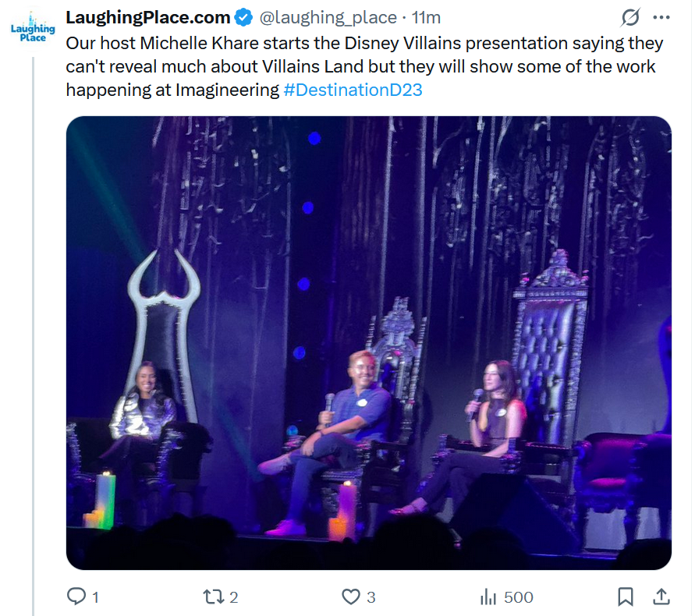Open the three-dot More options menu

click(x=661, y=17)
